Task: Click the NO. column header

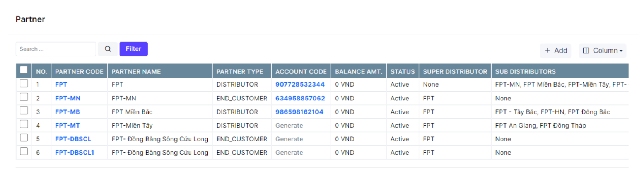Action: (41, 71)
